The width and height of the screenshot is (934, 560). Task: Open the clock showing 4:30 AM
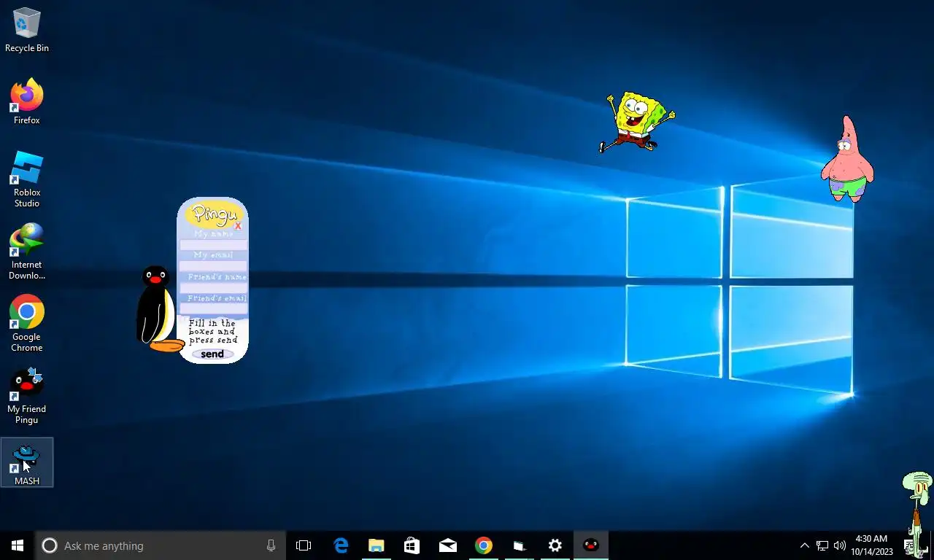coord(871,545)
